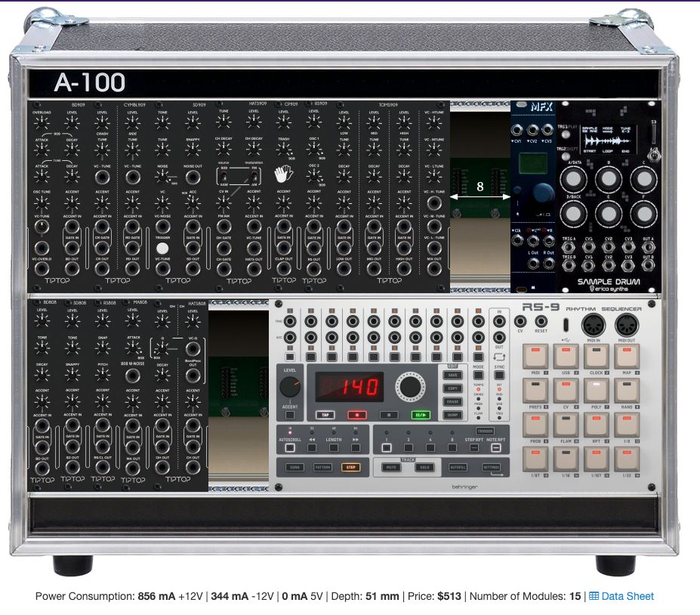This screenshot has width=700, height=615.
Task: Tap the PREFS pad on RS-9
Action: [535, 391]
